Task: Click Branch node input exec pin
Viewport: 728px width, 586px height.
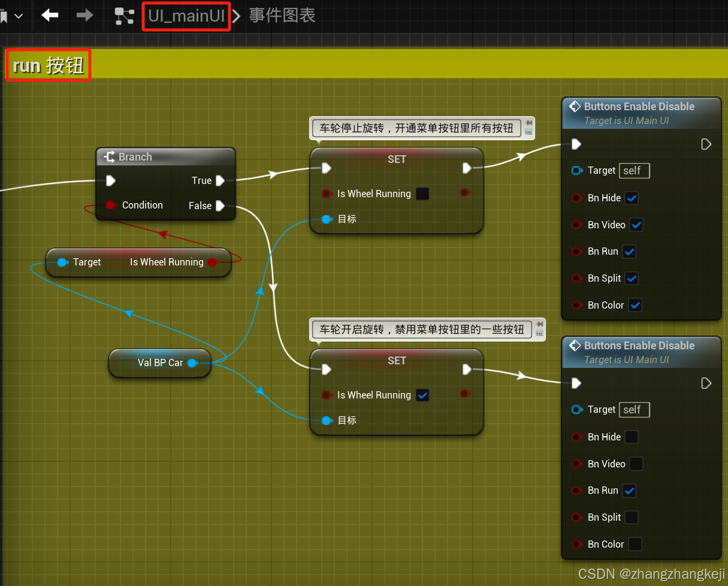Action: [110, 180]
